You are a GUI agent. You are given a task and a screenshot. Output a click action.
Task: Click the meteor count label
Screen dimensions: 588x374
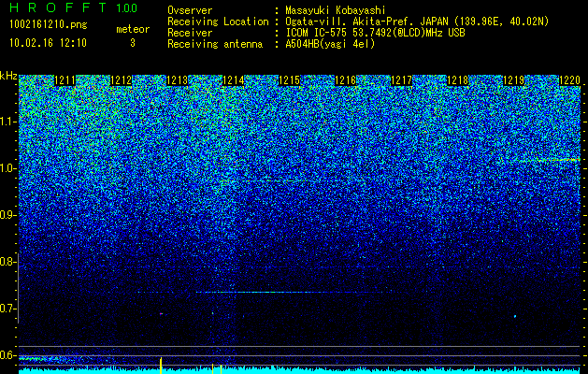click(133, 29)
